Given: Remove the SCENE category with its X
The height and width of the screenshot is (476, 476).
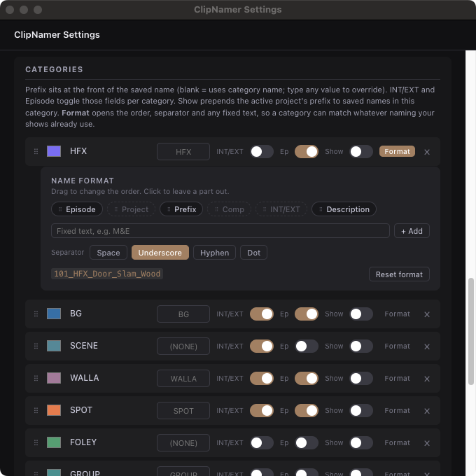Looking at the screenshot, I should tap(427, 346).
